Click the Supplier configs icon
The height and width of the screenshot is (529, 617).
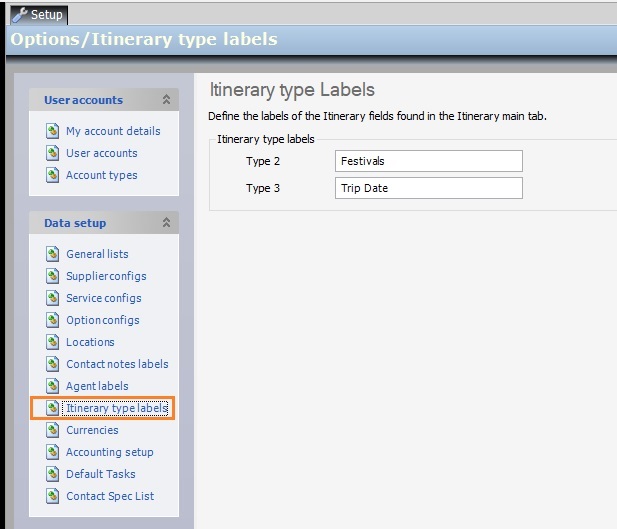(x=53, y=276)
